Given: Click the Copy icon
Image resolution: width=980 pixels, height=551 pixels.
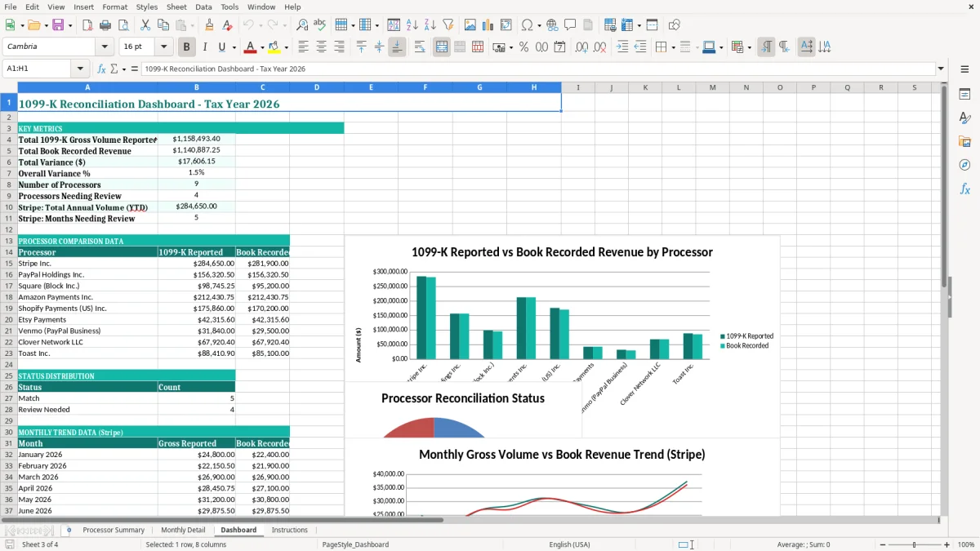Looking at the screenshot, I should pos(162,25).
